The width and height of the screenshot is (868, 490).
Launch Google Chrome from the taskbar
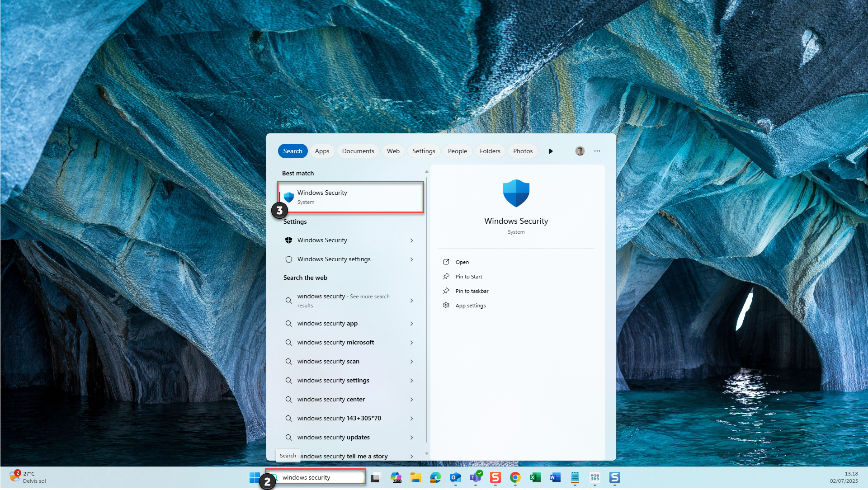pyautogui.click(x=515, y=477)
